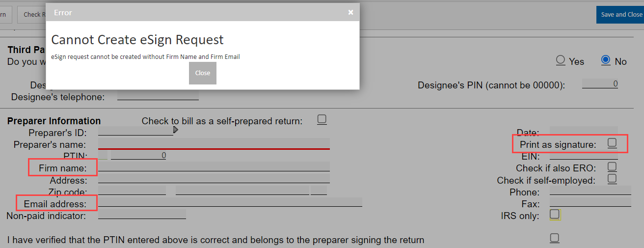The height and width of the screenshot is (248, 644).
Task: Focus the Firm name input field
Action: coord(214,167)
